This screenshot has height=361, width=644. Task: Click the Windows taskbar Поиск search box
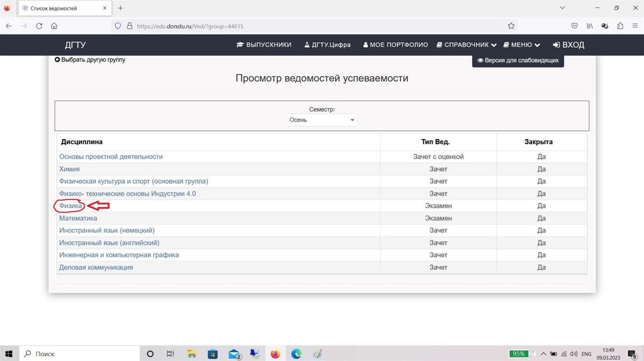(75, 354)
